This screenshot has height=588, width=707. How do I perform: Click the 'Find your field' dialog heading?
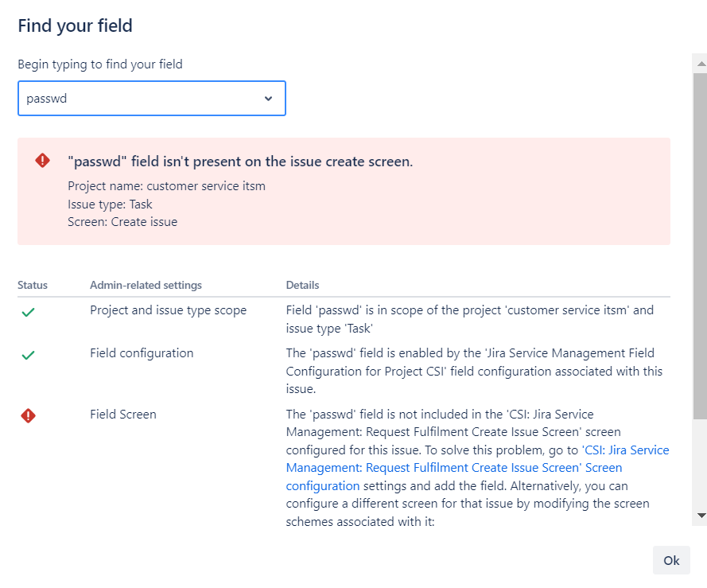(75, 25)
